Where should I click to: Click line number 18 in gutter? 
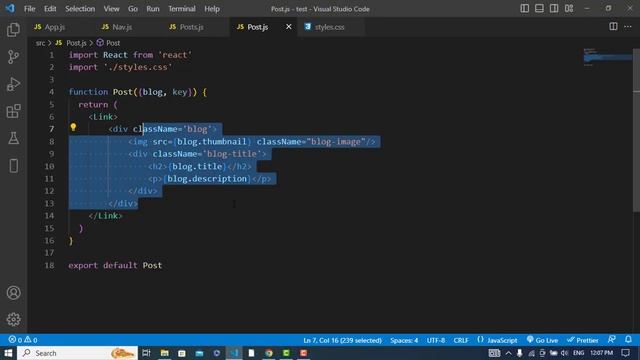pyautogui.click(x=49, y=265)
